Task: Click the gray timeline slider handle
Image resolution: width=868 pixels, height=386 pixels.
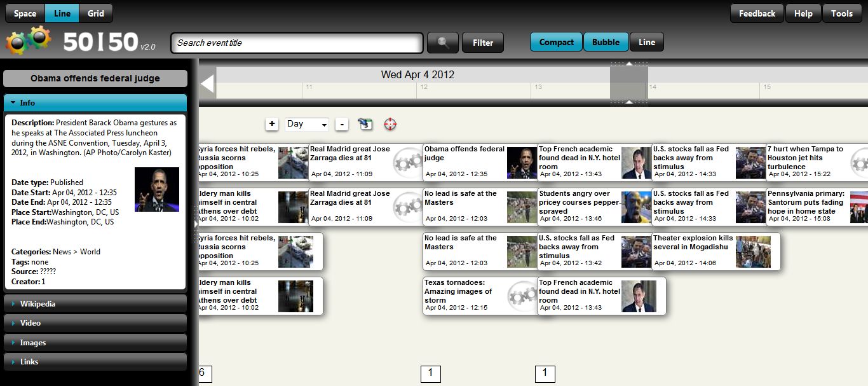Action: pyautogui.click(x=628, y=83)
